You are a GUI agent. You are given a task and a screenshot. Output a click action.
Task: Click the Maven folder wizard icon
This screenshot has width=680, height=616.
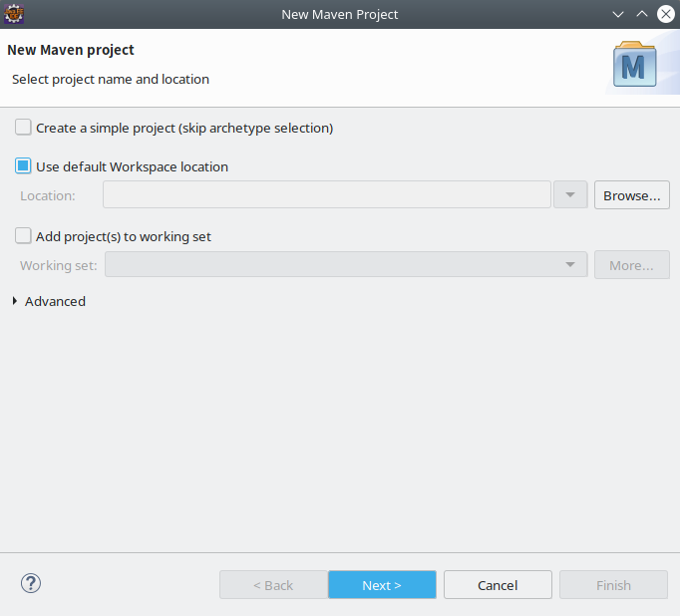[x=634, y=64]
